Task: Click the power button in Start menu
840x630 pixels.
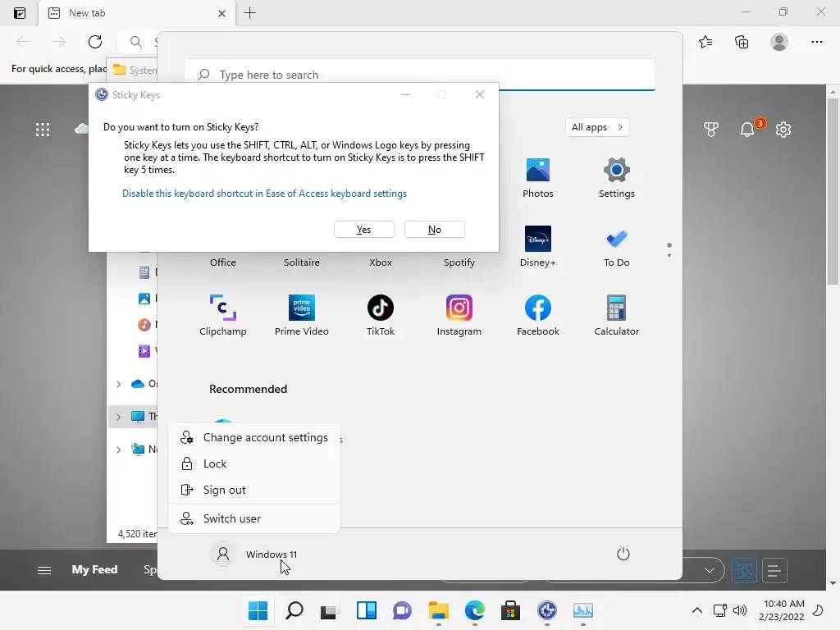Action: (623, 554)
